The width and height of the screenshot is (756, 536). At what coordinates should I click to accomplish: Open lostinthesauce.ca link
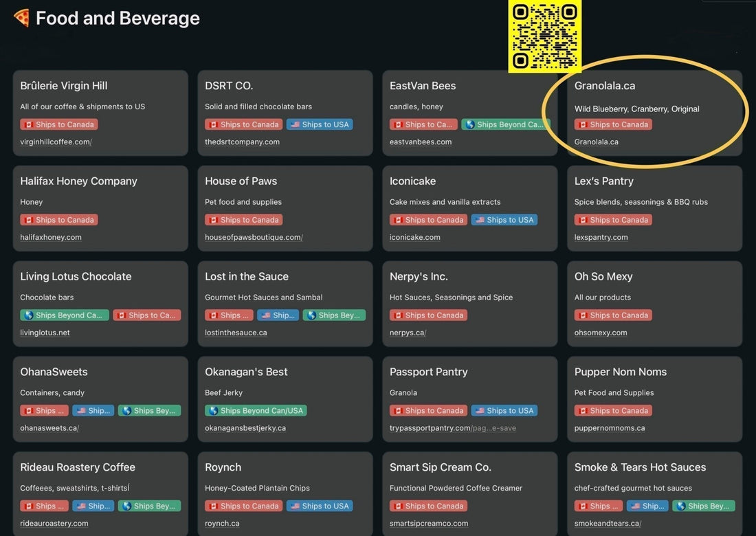pos(236,333)
